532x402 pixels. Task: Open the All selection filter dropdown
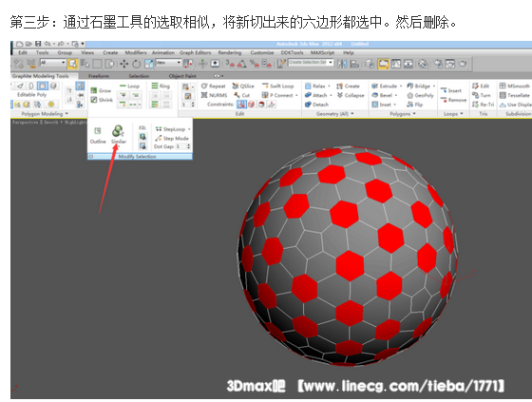click(x=53, y=63)
